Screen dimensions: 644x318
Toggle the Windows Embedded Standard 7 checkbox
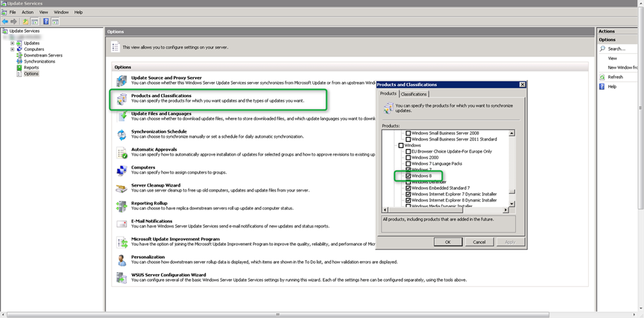pyautogui.click(x=408, y=188)
